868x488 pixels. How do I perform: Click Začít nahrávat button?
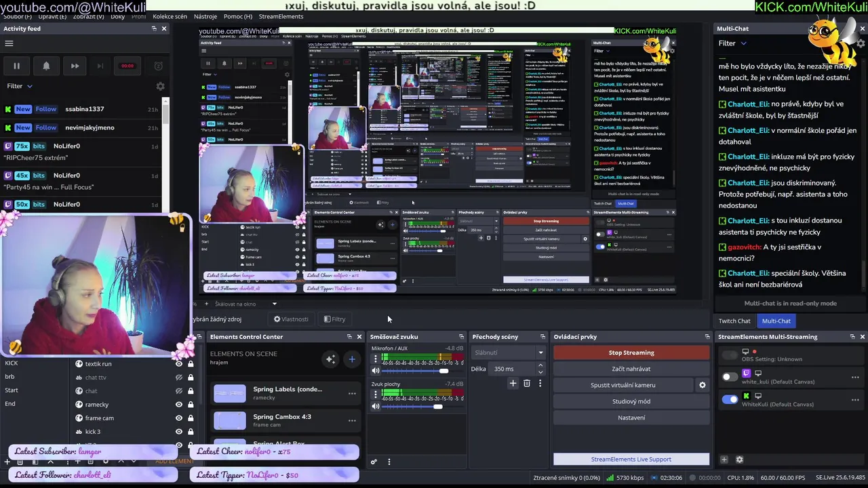tap(631, 369)
